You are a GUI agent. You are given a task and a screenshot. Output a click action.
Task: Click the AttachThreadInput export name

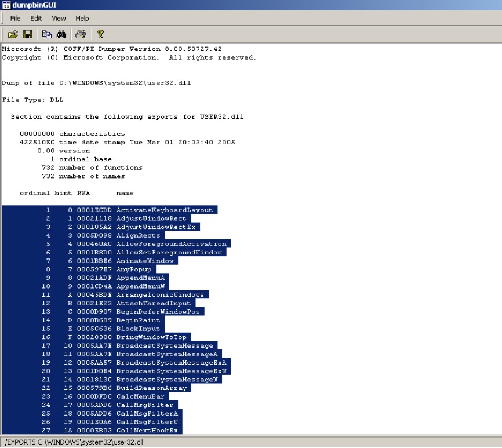click(154, 303)
